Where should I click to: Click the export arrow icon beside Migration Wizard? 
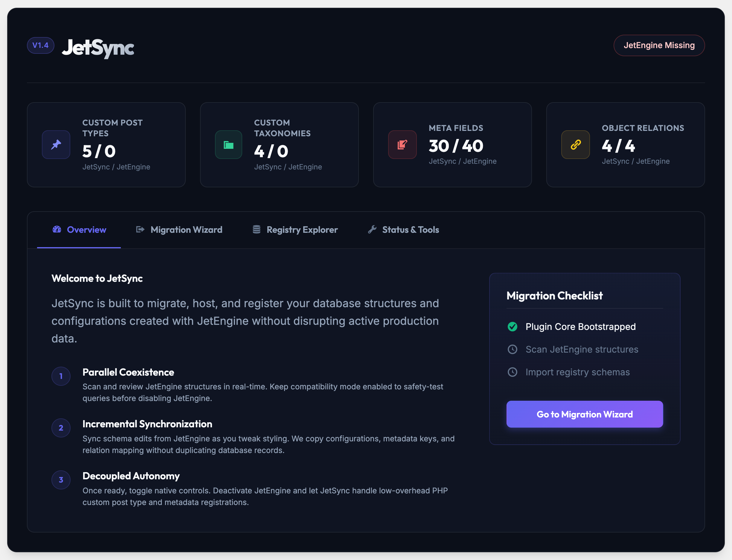(140, 229)
